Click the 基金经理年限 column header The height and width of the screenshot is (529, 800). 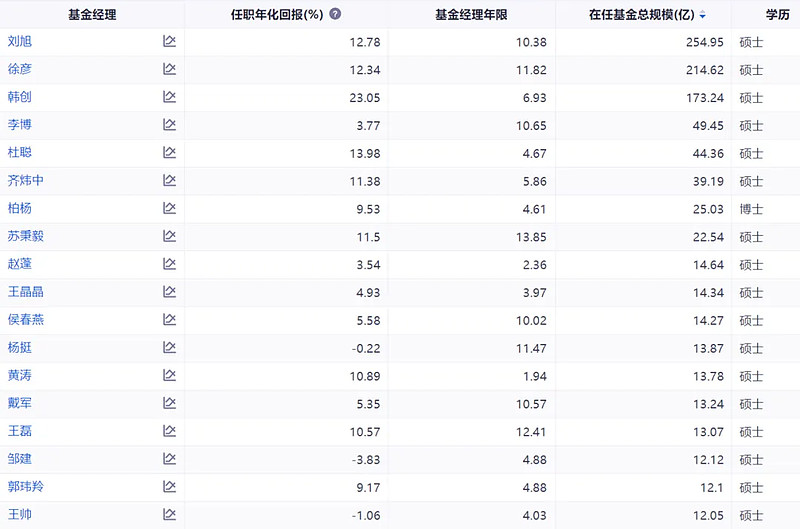point(471,15)
